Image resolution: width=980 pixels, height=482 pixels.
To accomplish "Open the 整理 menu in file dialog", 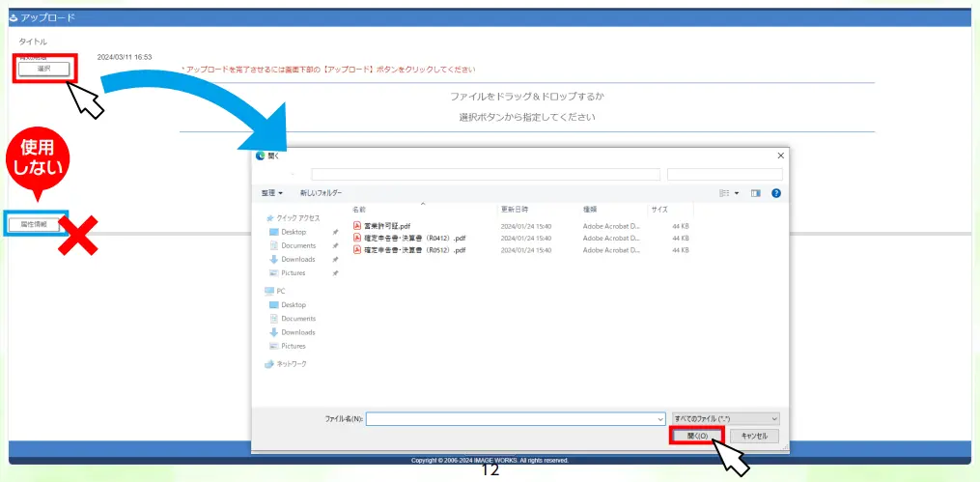I will [272, 193].
